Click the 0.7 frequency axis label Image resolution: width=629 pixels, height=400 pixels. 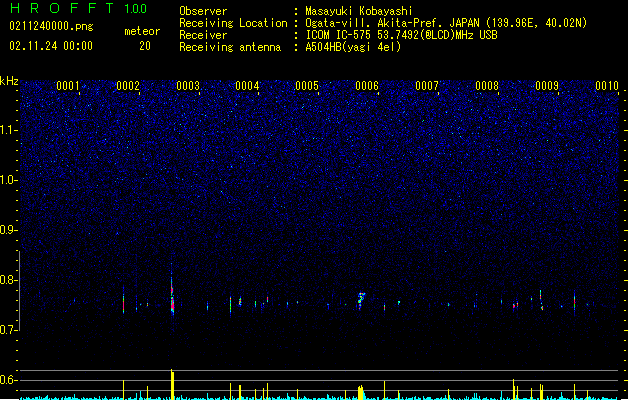[9, 330]
